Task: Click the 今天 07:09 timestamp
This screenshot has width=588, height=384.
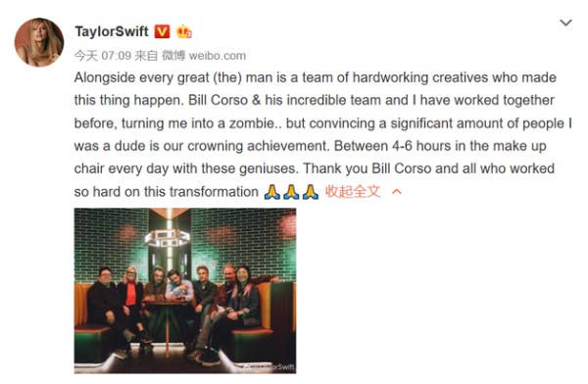Action: tap(102, 56)
